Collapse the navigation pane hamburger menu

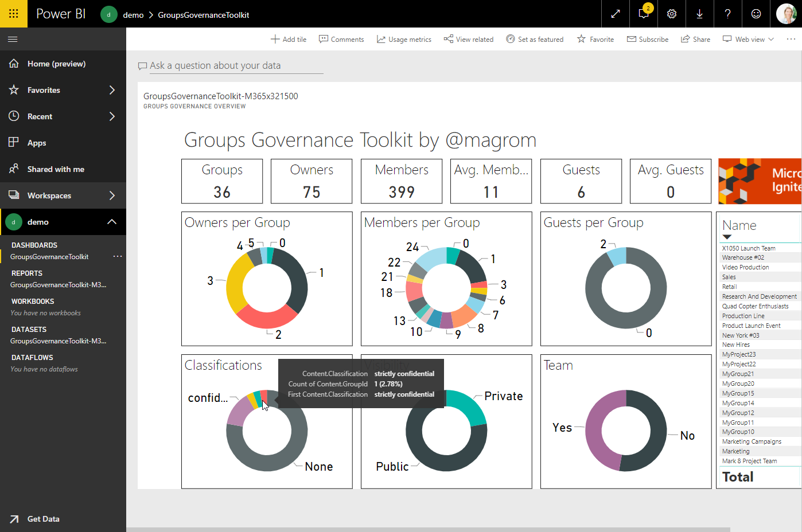coord(13,40)
